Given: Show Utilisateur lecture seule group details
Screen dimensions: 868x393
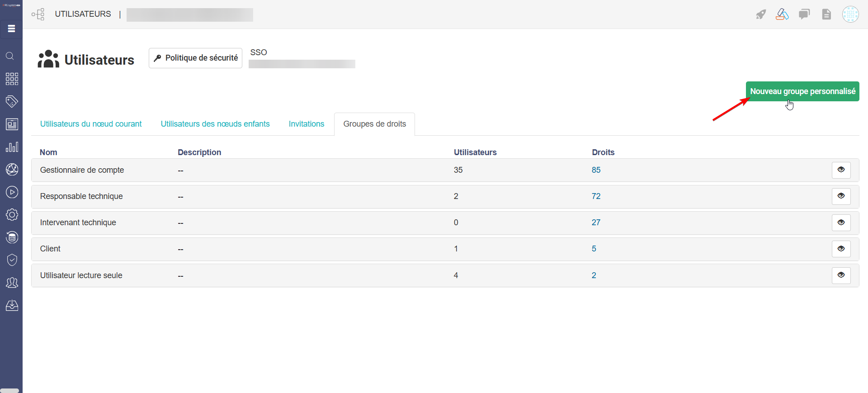Looking at the screenshot, I should 841,275.
